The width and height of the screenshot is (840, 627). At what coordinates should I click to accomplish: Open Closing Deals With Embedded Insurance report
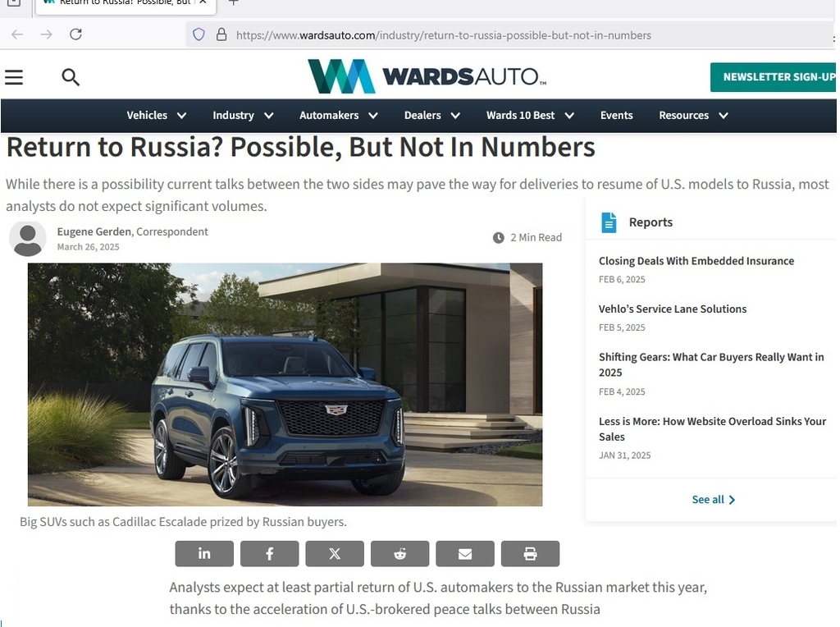[696, 261]
